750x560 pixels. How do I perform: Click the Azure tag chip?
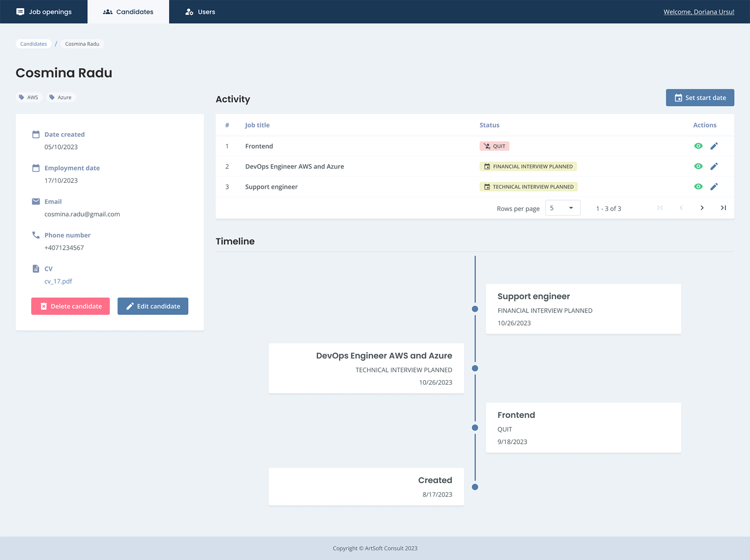(61, 97)
